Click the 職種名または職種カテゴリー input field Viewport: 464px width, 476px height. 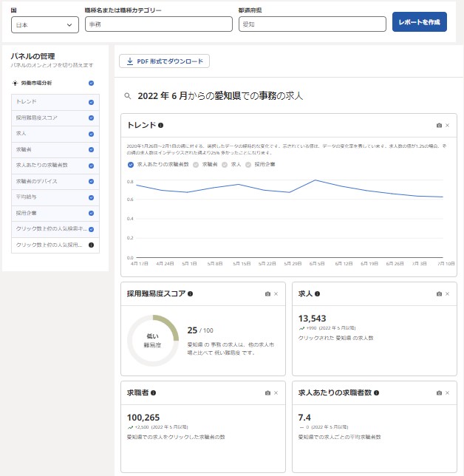point(158,24)
